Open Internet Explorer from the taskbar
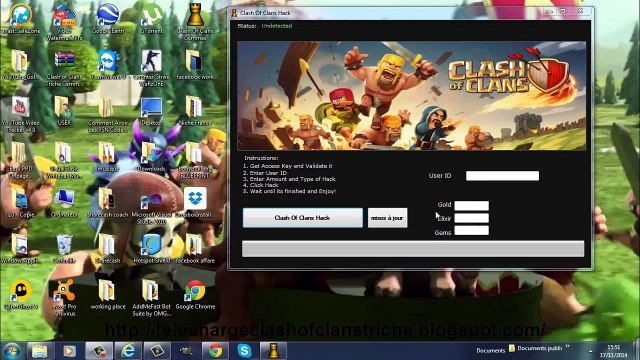The height and width of the screenshot is (360, 640). (x=128, y=351)
